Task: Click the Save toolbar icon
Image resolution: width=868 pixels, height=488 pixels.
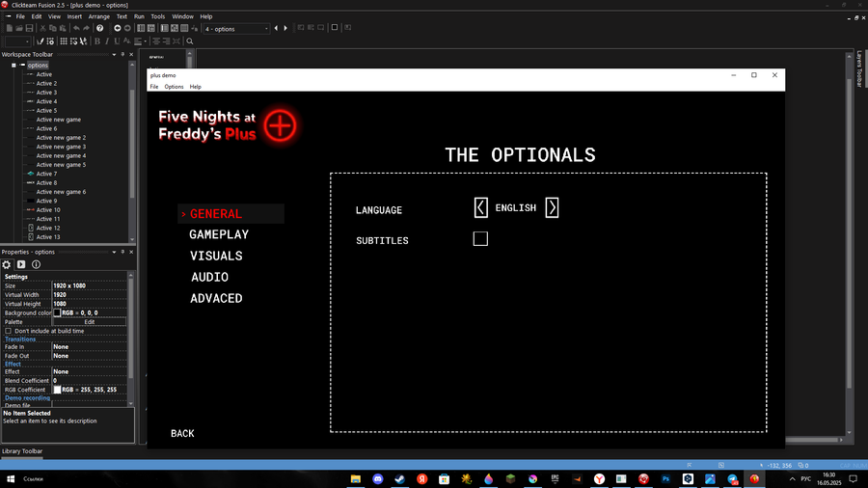Action: point(29,28)
